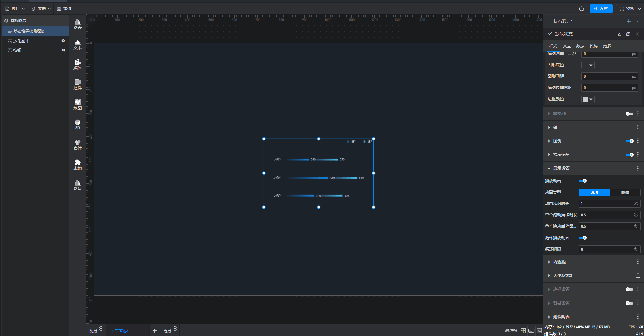Switch to the 交互 tab
Screen dimensions: 644x336
tap(567, 46)
